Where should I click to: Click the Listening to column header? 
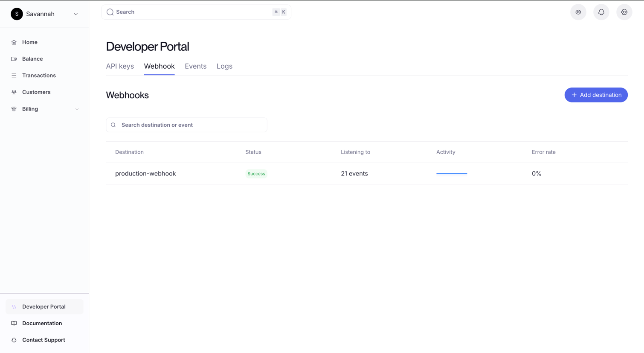[x=355, y=152]
